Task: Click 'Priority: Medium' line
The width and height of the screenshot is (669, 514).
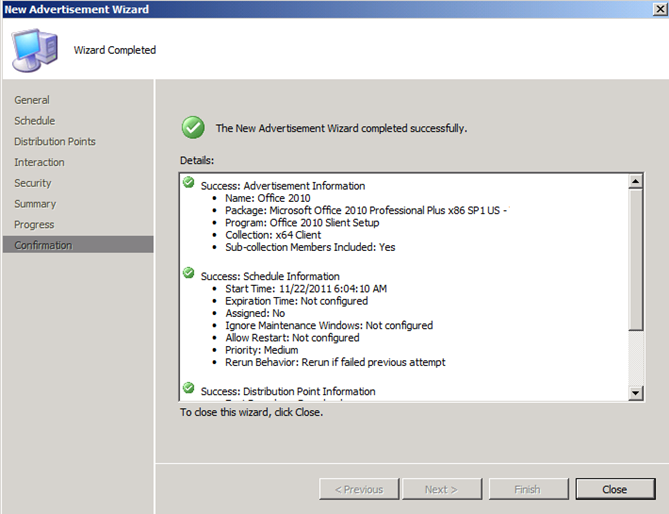Action: click(262, 350)
